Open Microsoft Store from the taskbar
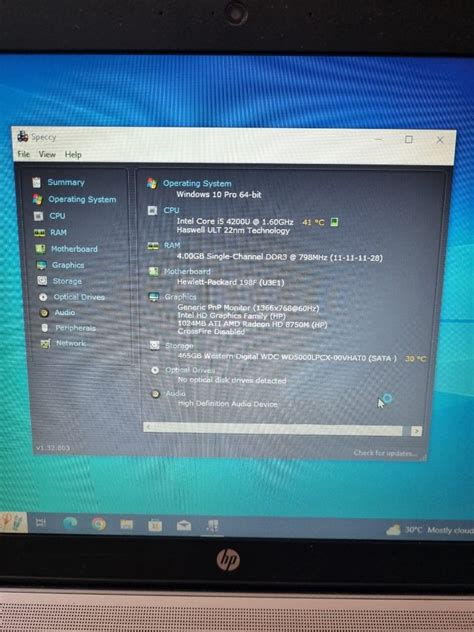Image resolution: width=474 pixels, height=632 pixels. tap(155, 525)
